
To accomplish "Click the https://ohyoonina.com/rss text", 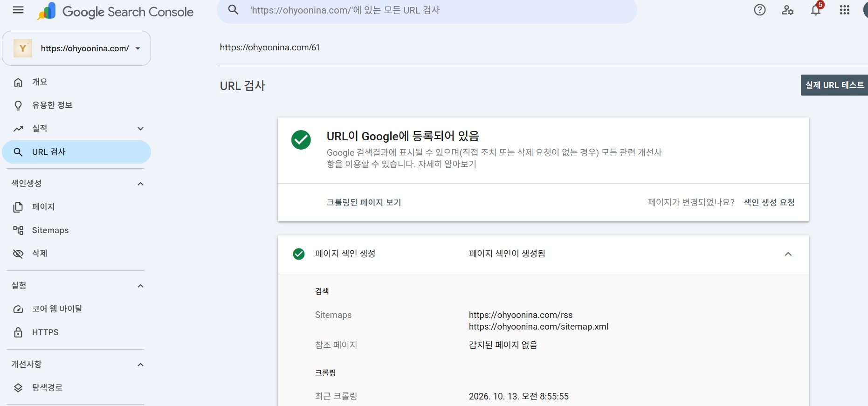I will click(x=521, y=315).
